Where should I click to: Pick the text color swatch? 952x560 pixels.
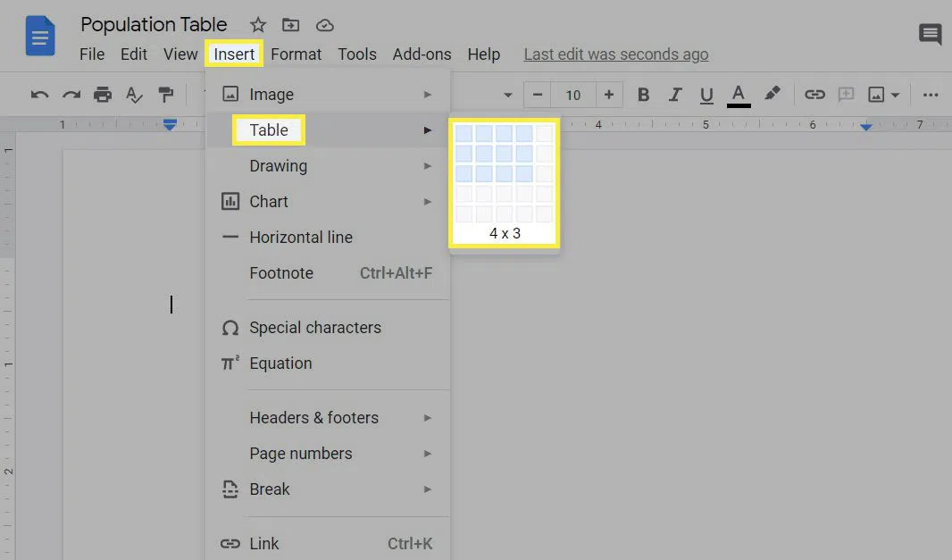[738, 95]
